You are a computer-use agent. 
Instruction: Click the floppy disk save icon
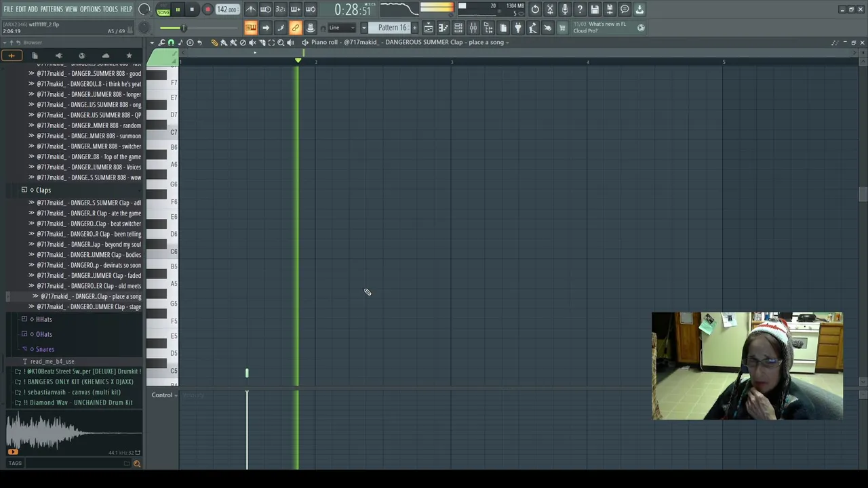pyautogui.click(x=595, y=9)
